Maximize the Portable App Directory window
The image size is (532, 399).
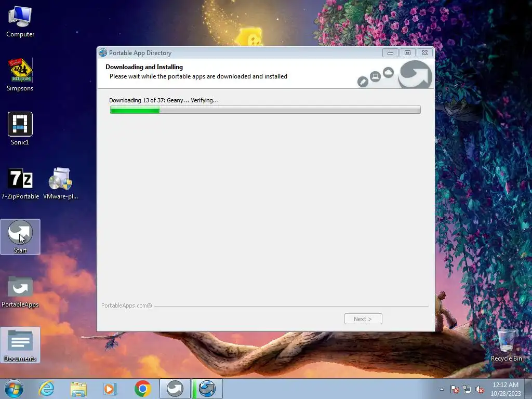point(407,53)
